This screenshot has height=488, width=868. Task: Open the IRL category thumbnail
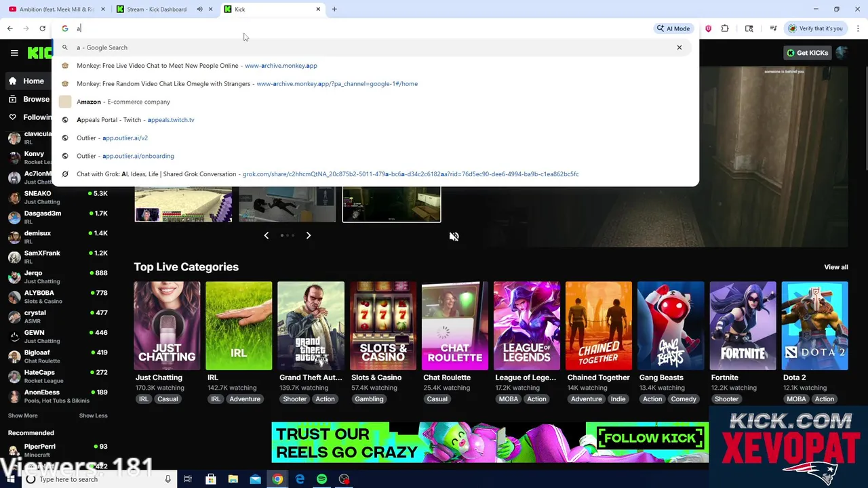click(239, 326)
